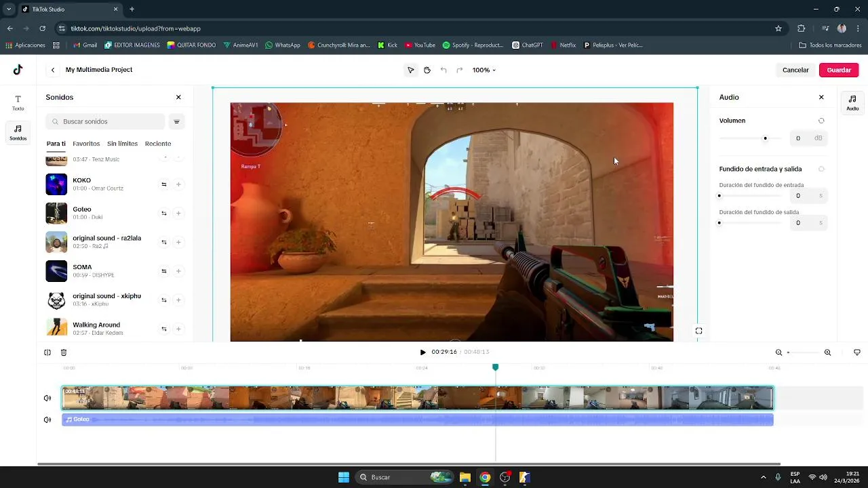Open the Sonidos panel icon
The width and height of the screenshot is (868, 488).
[18, 132]
